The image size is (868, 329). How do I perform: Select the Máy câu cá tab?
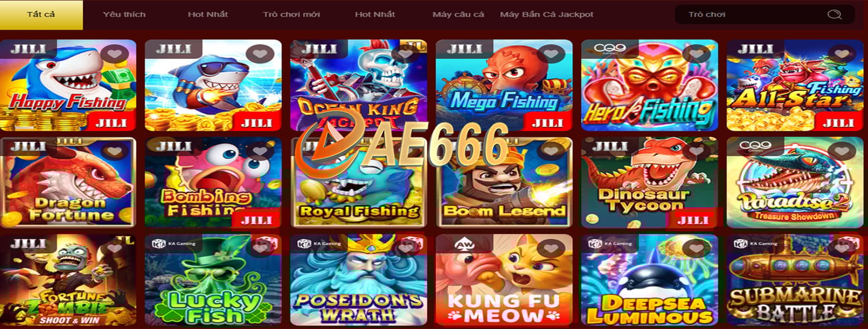[x=458, y=14]
